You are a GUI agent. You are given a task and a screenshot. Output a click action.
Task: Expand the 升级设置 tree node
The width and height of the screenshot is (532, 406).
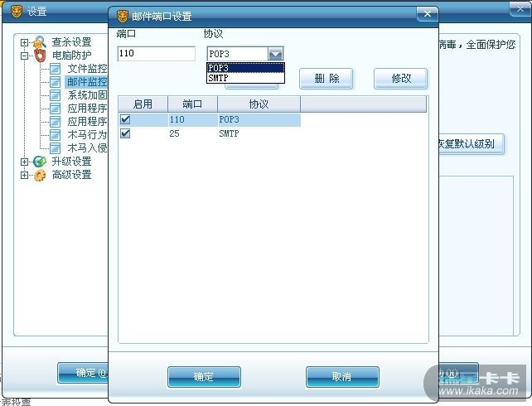click(x=24, y=162)
